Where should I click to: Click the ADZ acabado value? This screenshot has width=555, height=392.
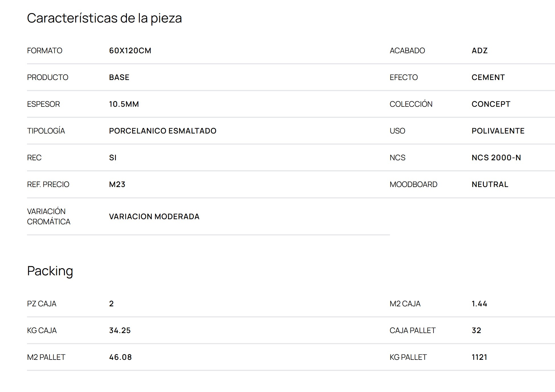480,51
